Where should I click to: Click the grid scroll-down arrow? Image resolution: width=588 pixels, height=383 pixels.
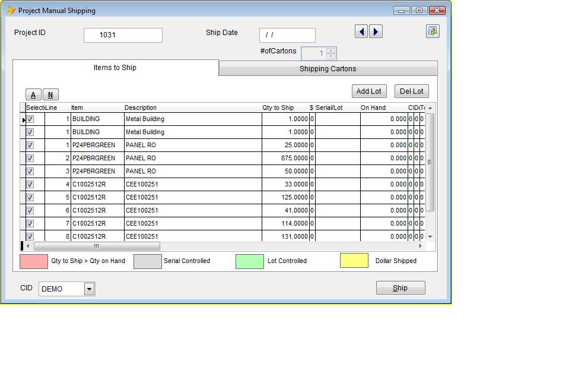[x=430, y=236]
